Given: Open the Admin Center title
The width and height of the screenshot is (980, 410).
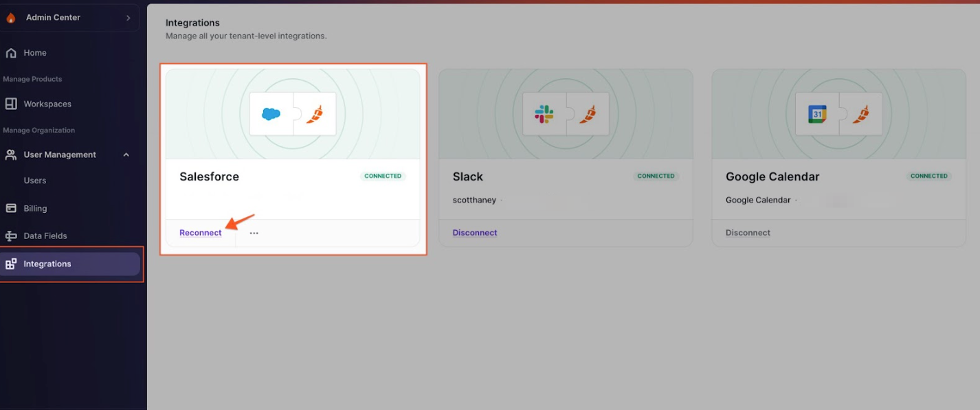Looking at the screenshot, I should pyautogui.click(x=53, y=18).
